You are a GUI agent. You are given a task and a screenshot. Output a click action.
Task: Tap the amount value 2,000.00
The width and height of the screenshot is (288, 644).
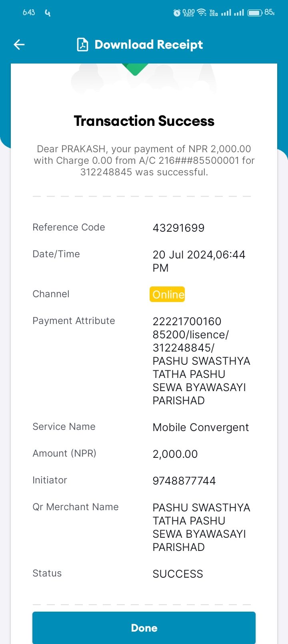click(x=175, y=454)
